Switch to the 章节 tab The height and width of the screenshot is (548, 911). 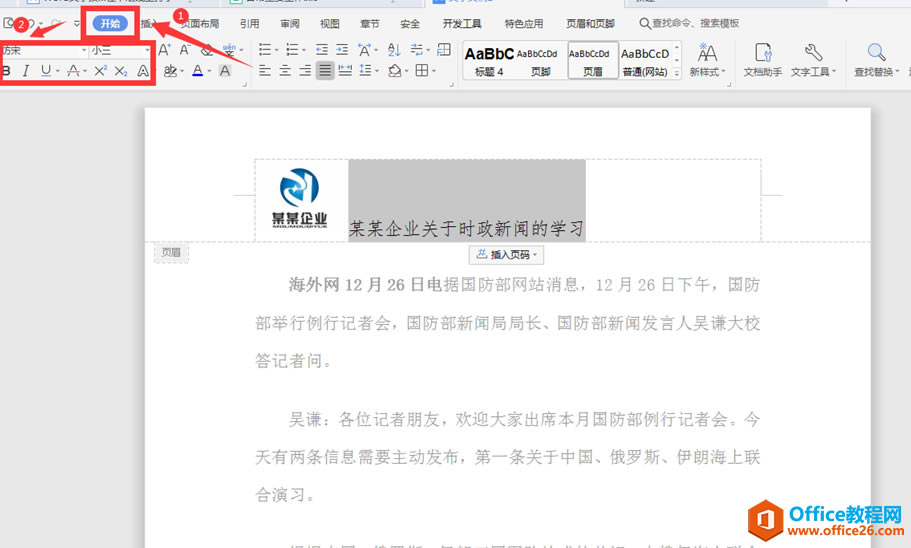point(370,24)
